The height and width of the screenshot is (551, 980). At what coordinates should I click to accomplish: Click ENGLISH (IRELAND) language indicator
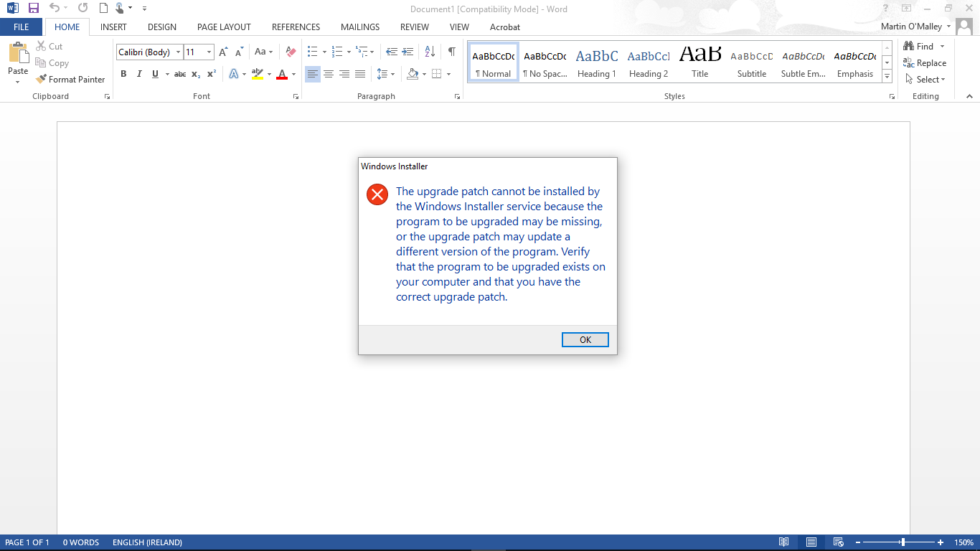click(147, 542)
